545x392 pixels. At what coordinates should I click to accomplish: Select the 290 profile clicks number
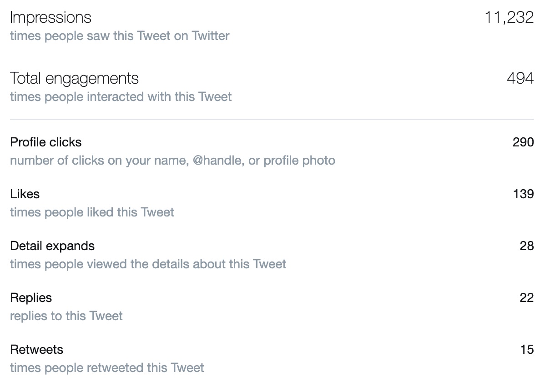click(523, 142)
